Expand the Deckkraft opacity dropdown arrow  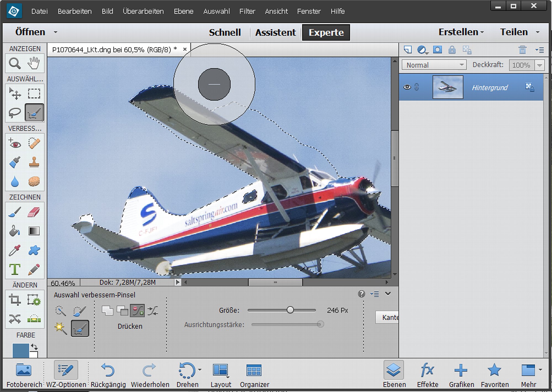click(540, 65)
